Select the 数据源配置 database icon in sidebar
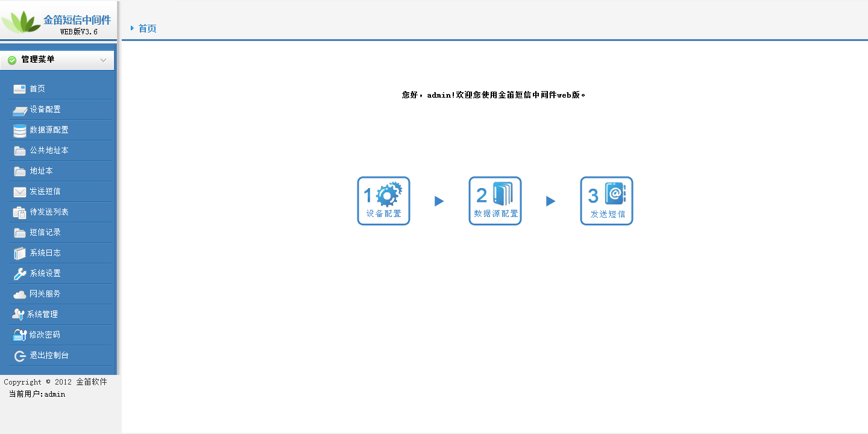The image size is (868, 434). [19, 130]
